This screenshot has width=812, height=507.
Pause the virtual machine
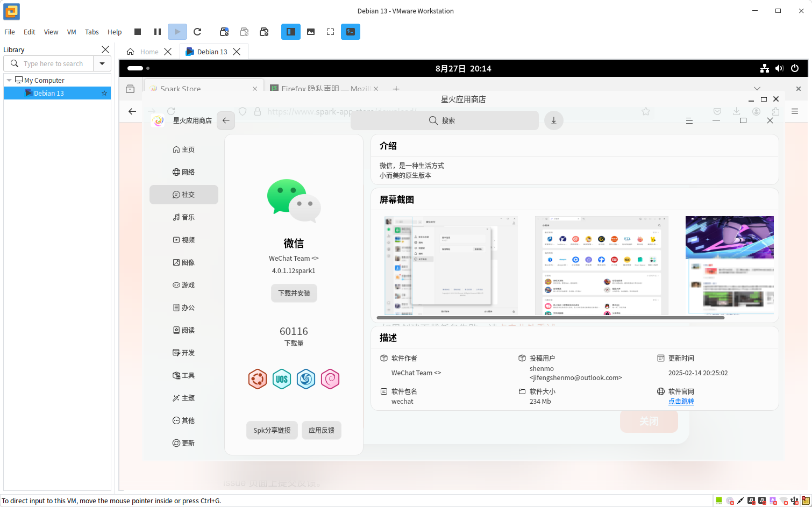157,32
